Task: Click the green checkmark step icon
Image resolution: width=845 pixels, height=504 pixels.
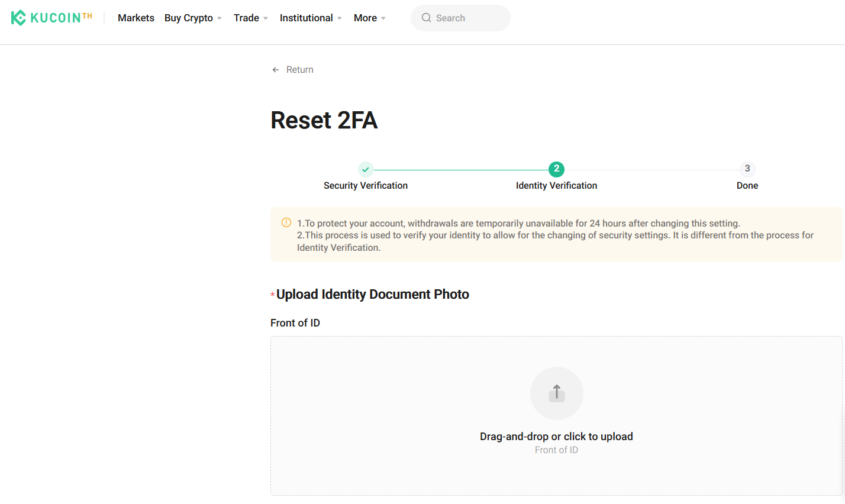Action: tap(366, 169)
